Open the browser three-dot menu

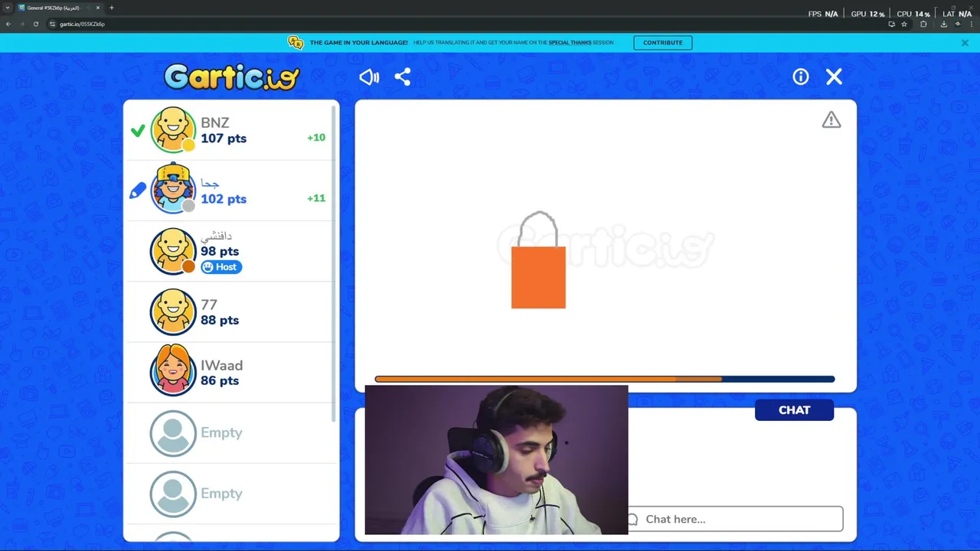pyautogui.click(x=972, y=24)
